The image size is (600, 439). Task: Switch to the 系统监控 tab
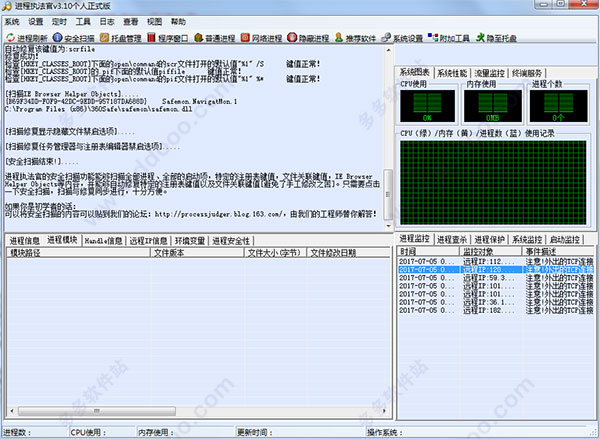click(x=527, y=240)
